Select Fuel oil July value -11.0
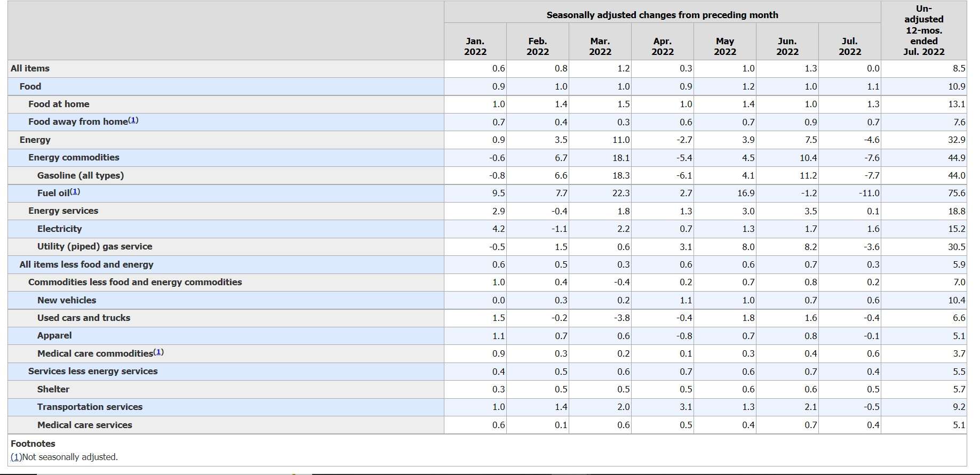This screenshot has width=980, height=475. coord(869,193)
